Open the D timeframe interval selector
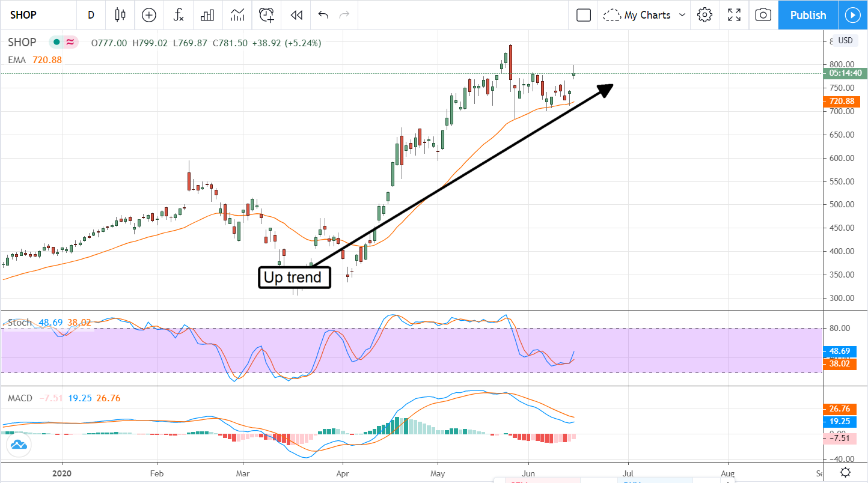The width and height of the screenshot is (868, 483). pos(91,15)
